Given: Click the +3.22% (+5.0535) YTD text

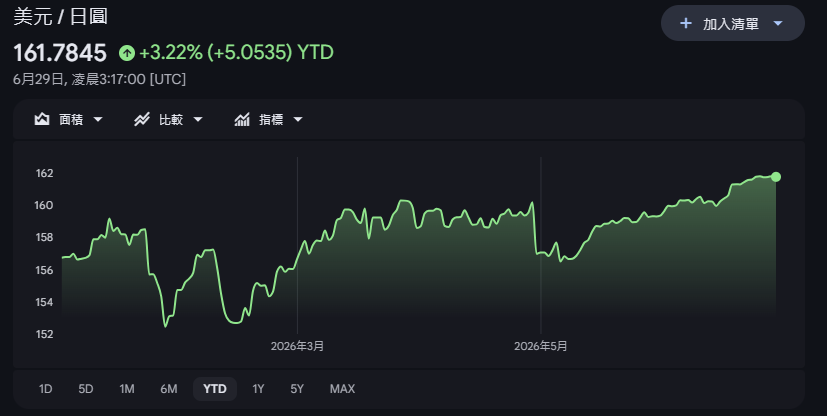Looking at the screenshot, I should point(236,53).
